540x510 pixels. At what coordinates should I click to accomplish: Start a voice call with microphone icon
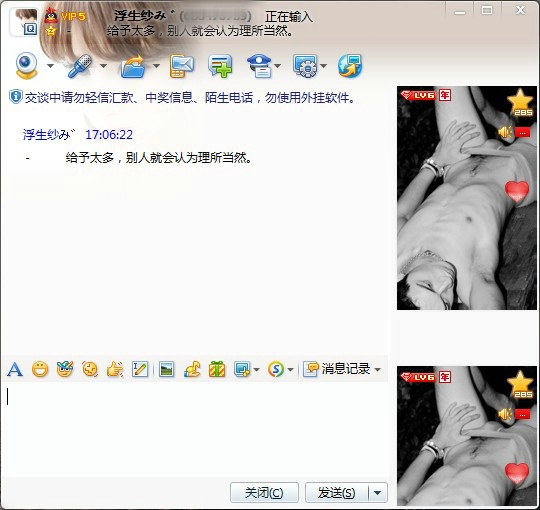(x=80, y=65)
